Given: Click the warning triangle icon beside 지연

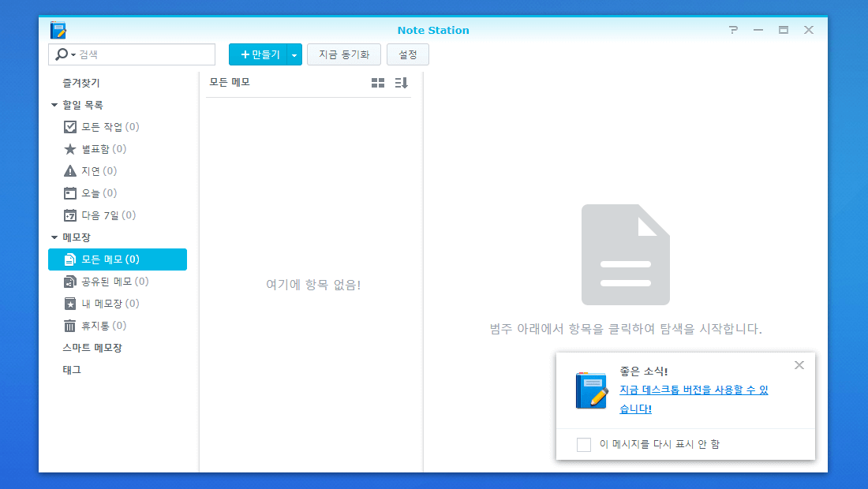Looking at the screenshot, I should pyautogui.click(x=69, y=171).
